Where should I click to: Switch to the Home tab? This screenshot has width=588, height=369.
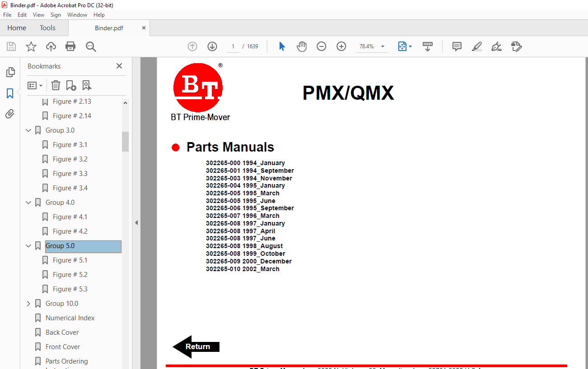click(x=17, y=28)
